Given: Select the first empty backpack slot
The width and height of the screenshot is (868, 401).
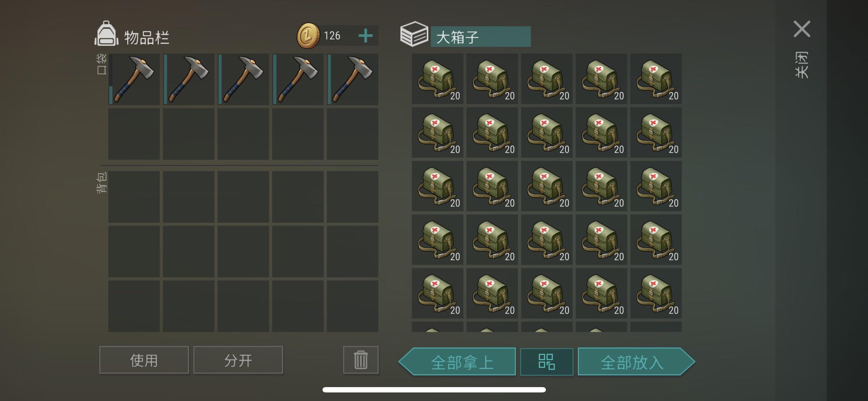Looking at the screenshot, I should (x=134, y=197).
